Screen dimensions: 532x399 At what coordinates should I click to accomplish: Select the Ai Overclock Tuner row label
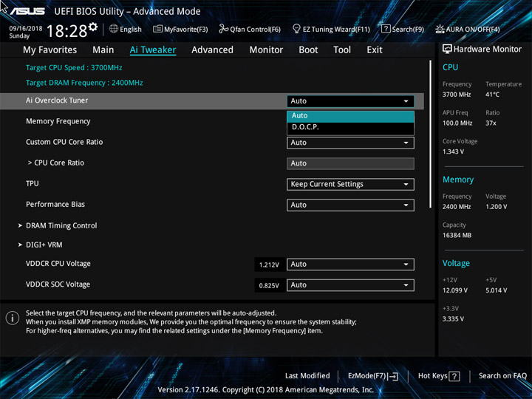[x=57, y=100]
